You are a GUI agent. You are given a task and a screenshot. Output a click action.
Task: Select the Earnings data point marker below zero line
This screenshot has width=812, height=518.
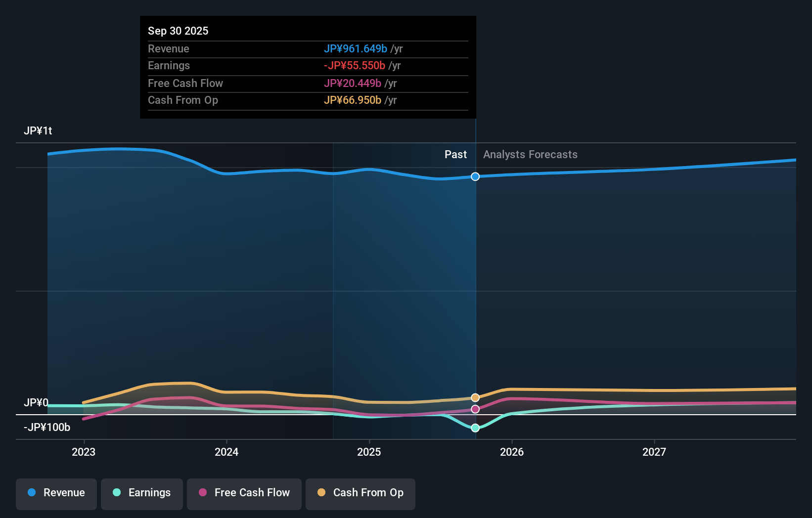click(x=475, y=428)
